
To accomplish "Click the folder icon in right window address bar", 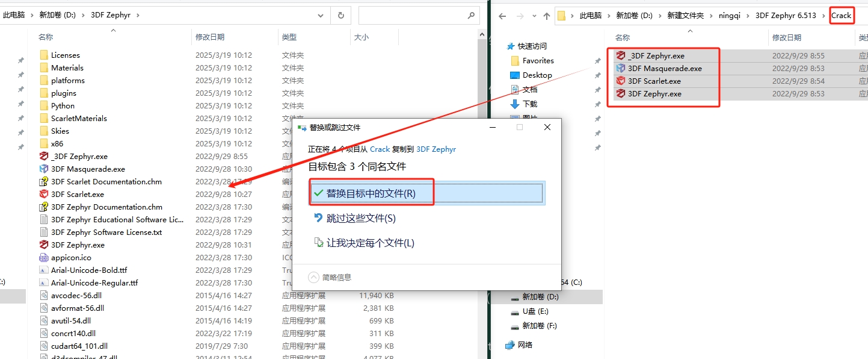I will [x=561, y=16].
